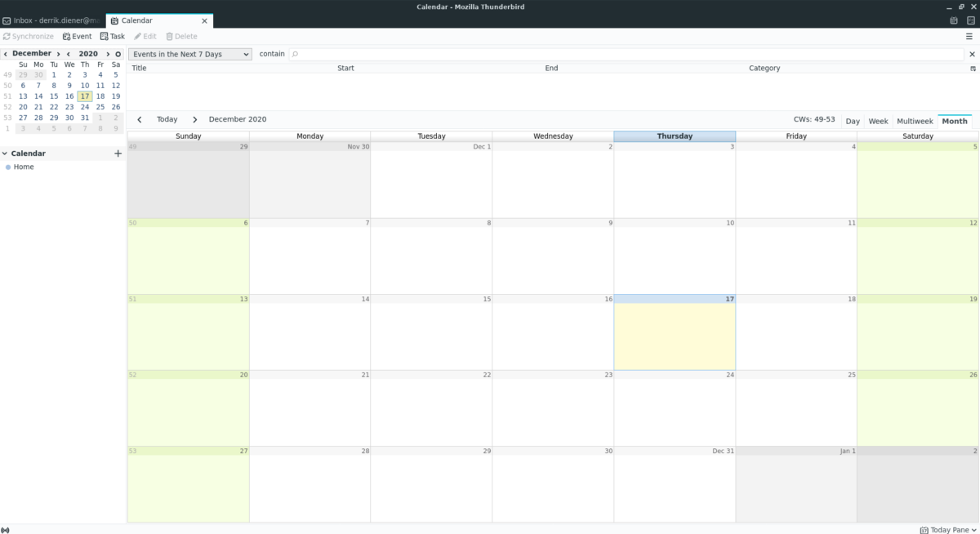The height and width of the screenshot is (534, 980).
Task: Click the event search input field
Action: (x=626, y=54)
